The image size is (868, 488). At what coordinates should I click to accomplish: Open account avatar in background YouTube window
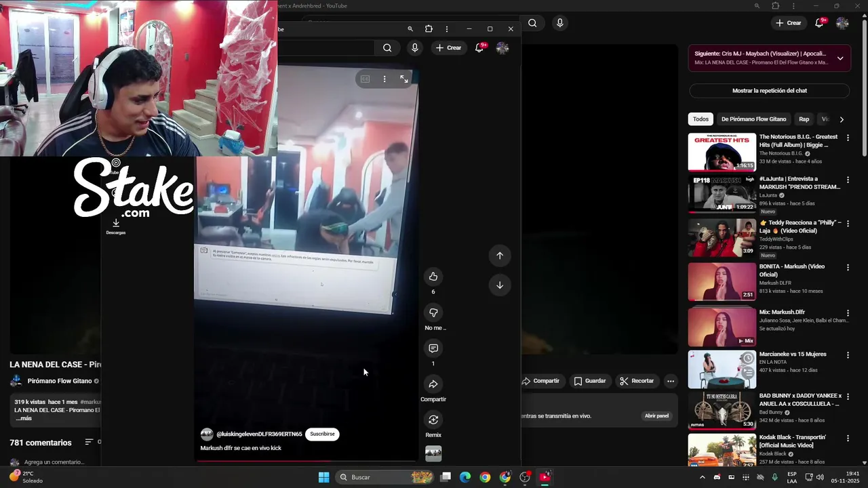842,23
